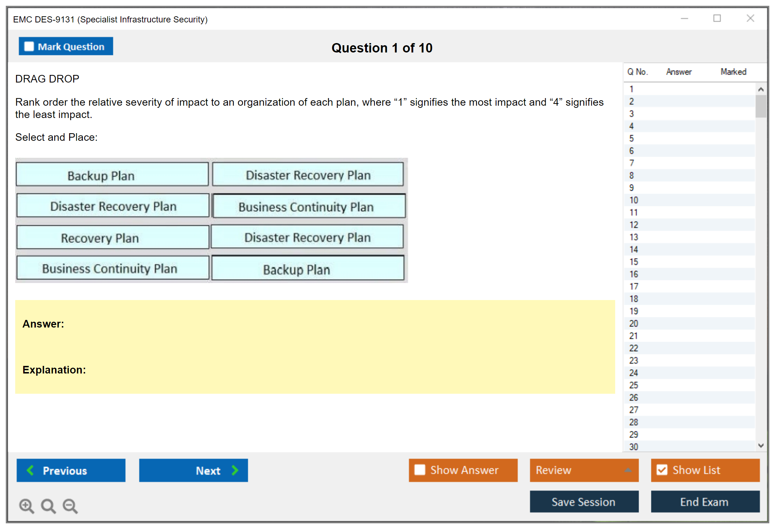778x532 pixels.
Task: Maximize the exam window
Action: coord(717,18)
